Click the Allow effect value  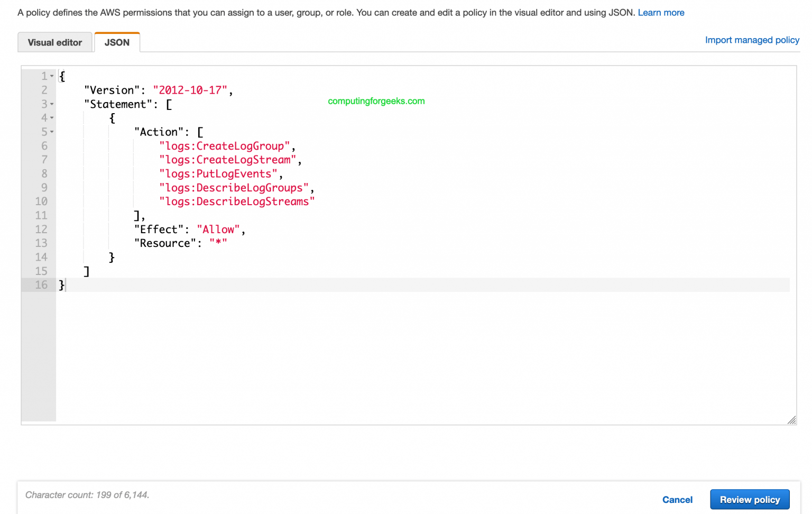point(218,229)
